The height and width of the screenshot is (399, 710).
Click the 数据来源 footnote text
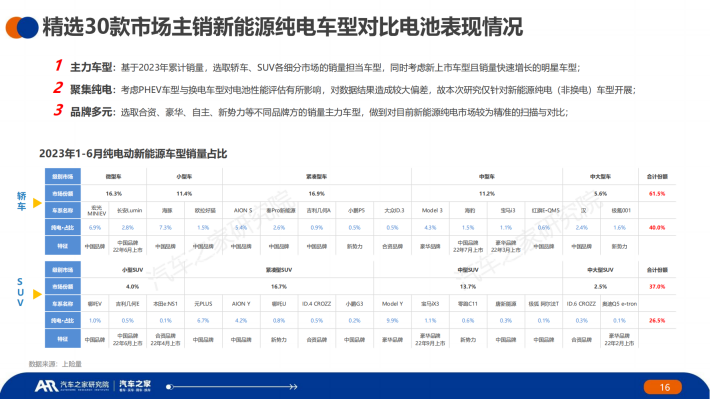click(55, 364)
